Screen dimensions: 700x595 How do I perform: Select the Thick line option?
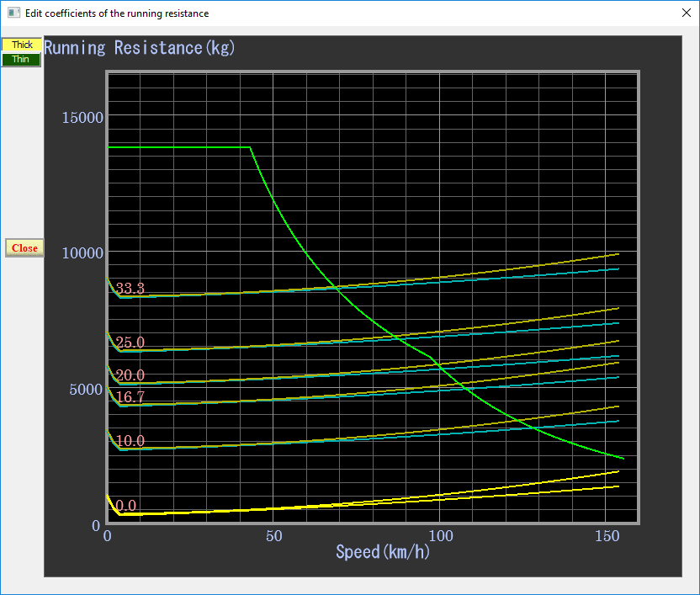[x=21, y=45]
